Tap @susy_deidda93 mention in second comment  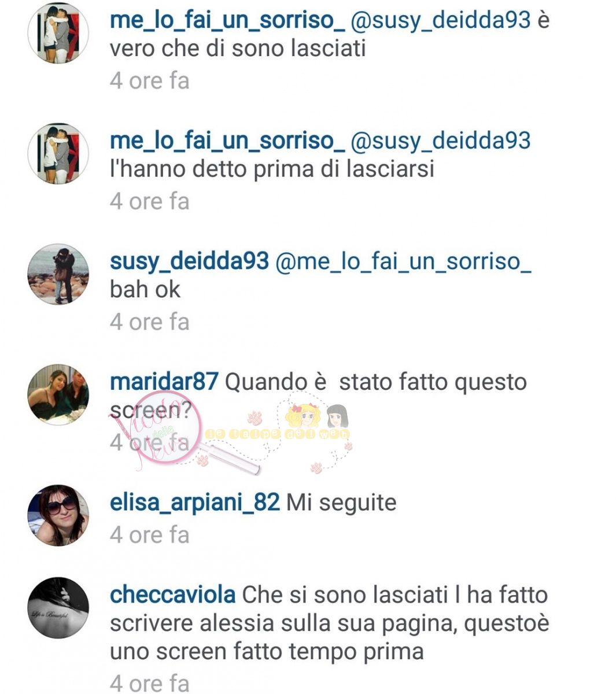pos(441,141)
